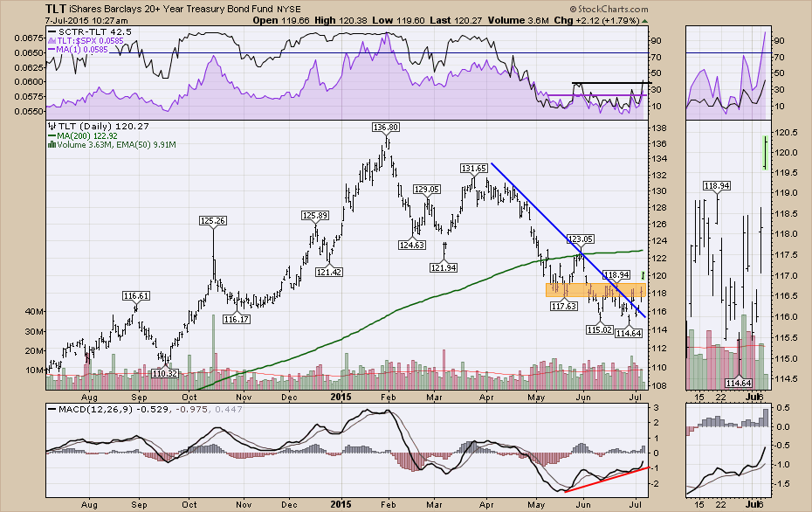Click the 115.02 low price label

600,329
